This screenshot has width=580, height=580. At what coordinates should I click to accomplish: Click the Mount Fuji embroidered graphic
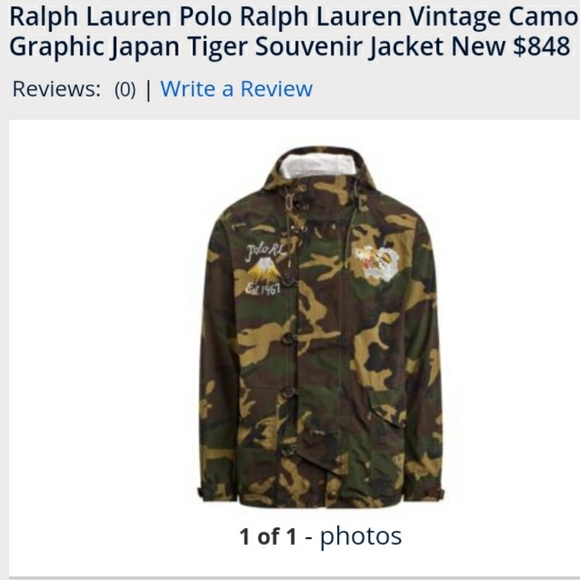[x=264, y=270]
